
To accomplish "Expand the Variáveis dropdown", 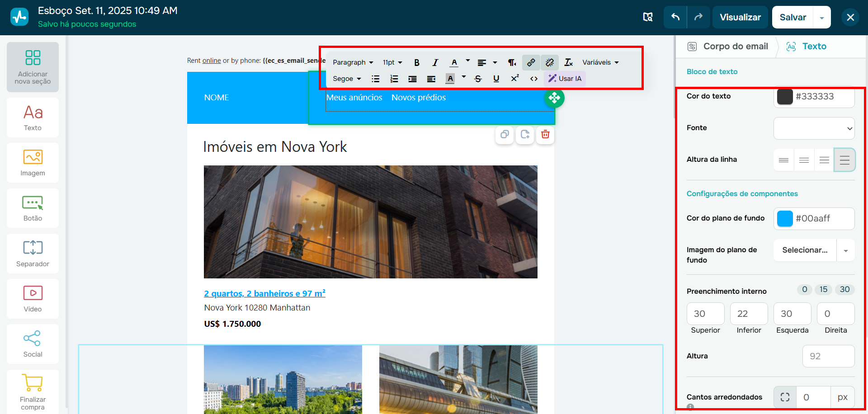I will pyautogui.click(x=600, y=62).
